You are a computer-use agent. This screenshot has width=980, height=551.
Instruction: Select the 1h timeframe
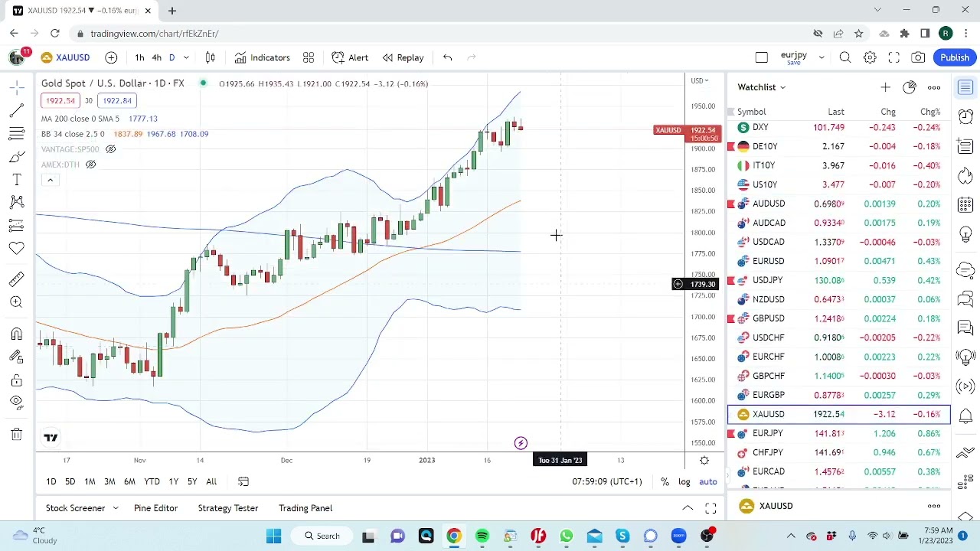coord(139,57)
